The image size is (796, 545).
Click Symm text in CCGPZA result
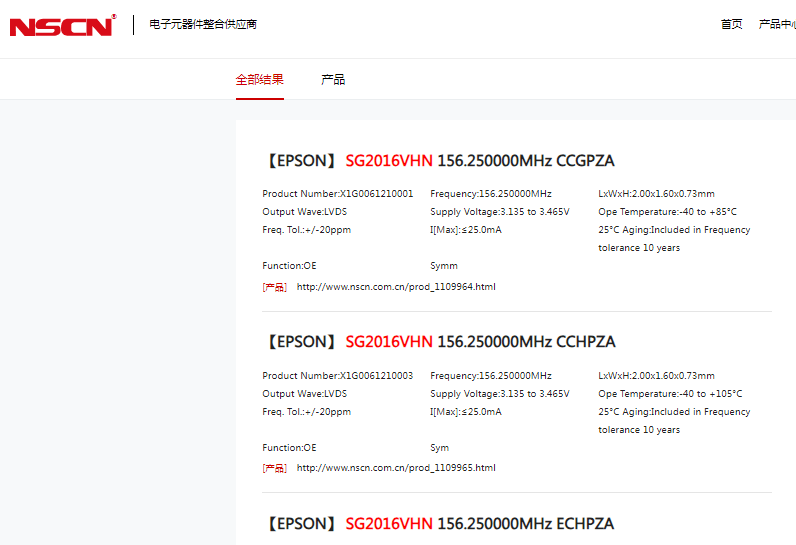tap(444, 266)
